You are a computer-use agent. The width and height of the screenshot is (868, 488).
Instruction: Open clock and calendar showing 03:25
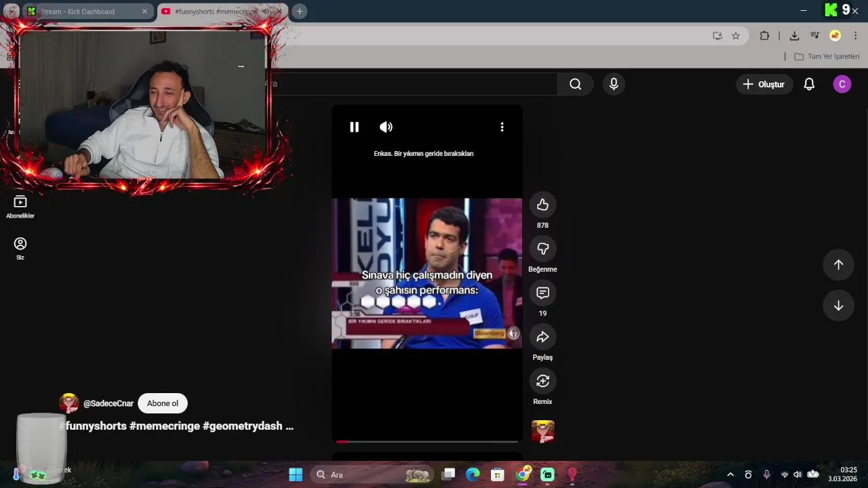click(842, 474)
